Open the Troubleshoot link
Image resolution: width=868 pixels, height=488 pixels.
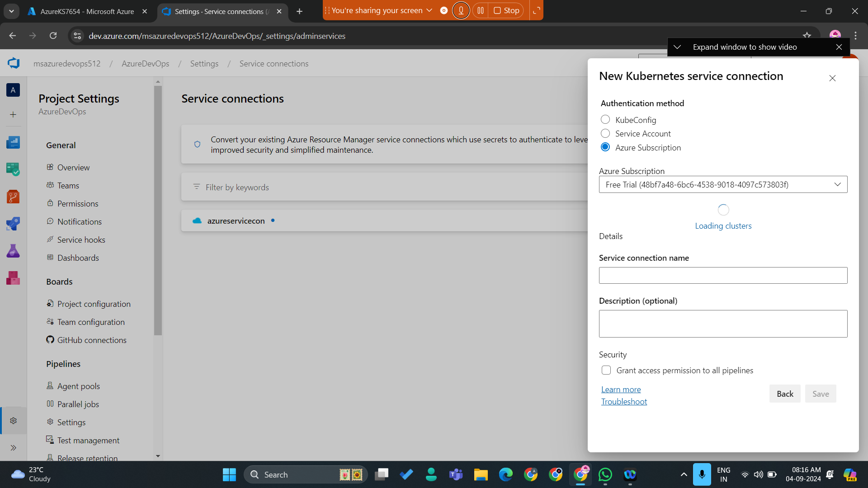coord(624,401)
